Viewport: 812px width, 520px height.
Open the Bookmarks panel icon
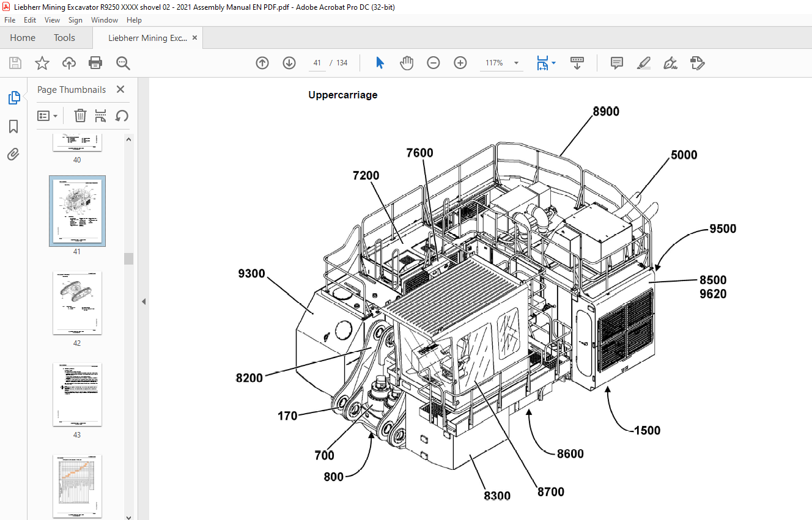click(x=13, y=126)
